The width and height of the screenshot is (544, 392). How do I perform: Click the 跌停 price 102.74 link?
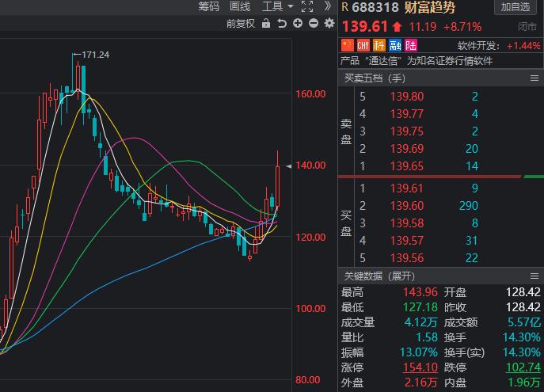pos(523,367)
